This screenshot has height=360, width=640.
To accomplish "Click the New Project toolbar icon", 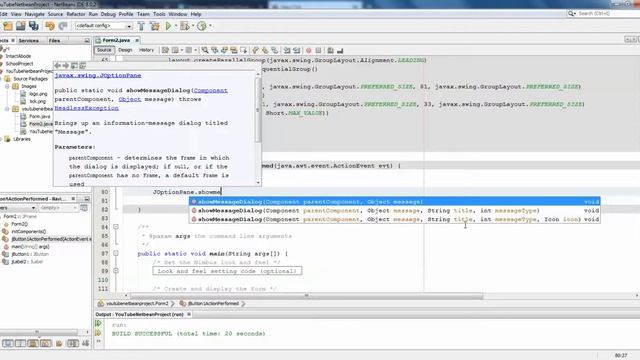I will [x=8, y=26].
